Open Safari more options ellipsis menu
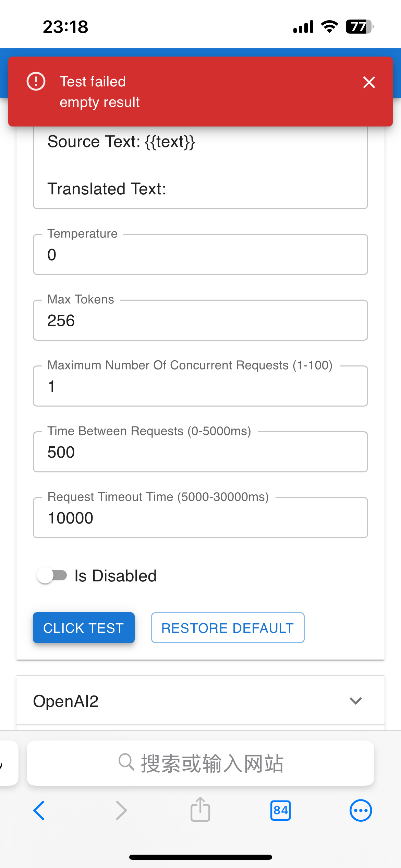Screen dimensions: 401x868 click(x=361, y=810)
